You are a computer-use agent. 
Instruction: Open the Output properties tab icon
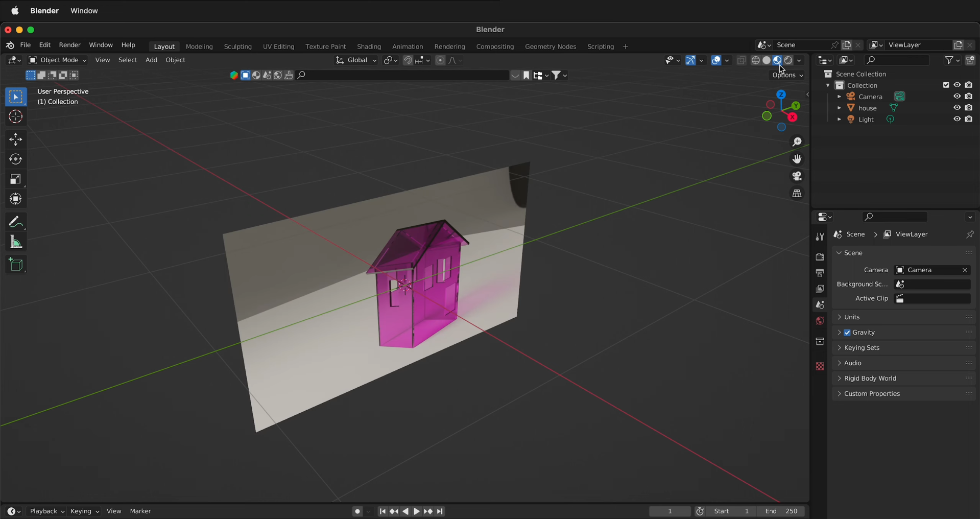(x=820, y=273)
